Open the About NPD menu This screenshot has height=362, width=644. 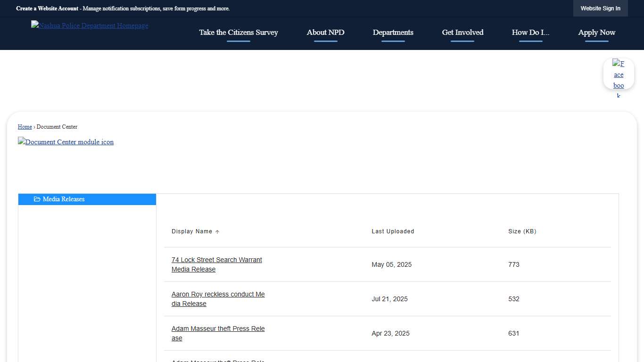point(325,33)
